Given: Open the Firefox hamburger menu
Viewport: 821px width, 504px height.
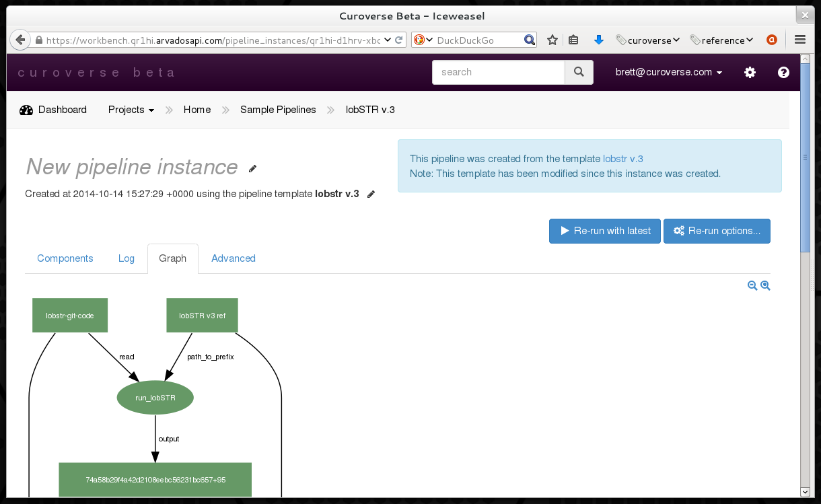Looking at the screenshot, I should click(800, 40).
